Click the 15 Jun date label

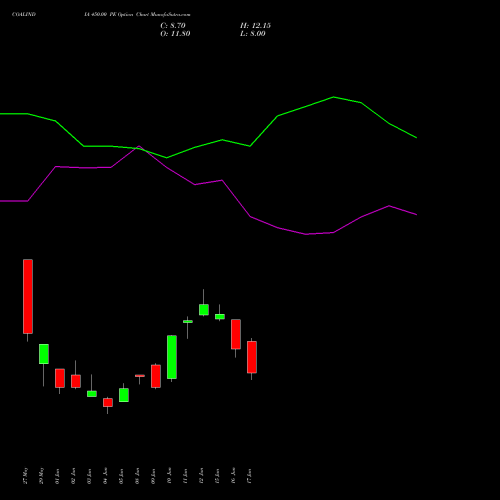218,476
